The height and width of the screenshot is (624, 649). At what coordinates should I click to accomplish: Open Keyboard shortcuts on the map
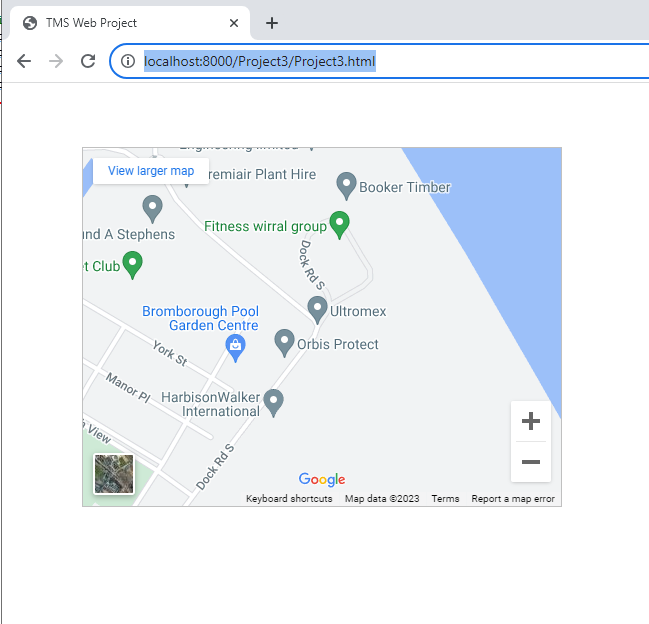(x=289, y=499)
